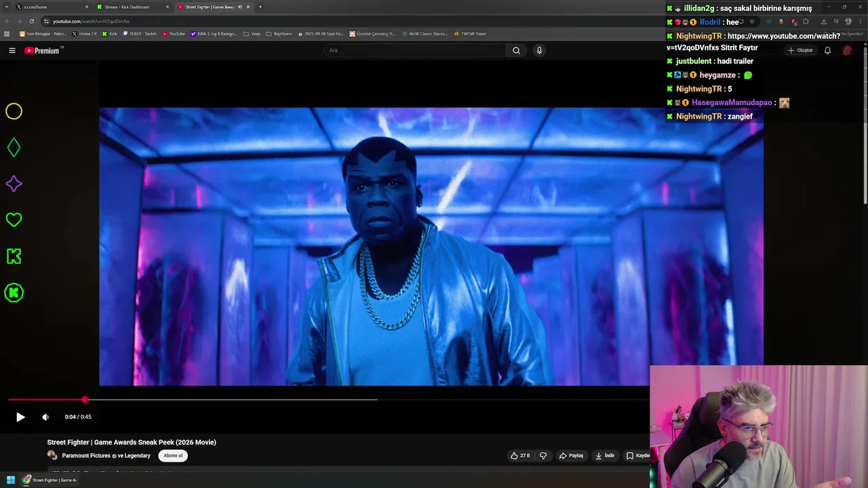Seek within the buffered gray progress bar
This screenshot has width=868, height=488.
231,400
